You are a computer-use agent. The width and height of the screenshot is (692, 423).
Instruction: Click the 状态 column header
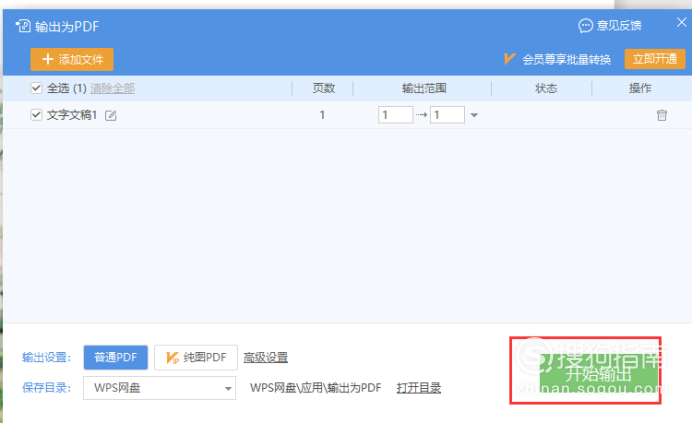point(546,88)
